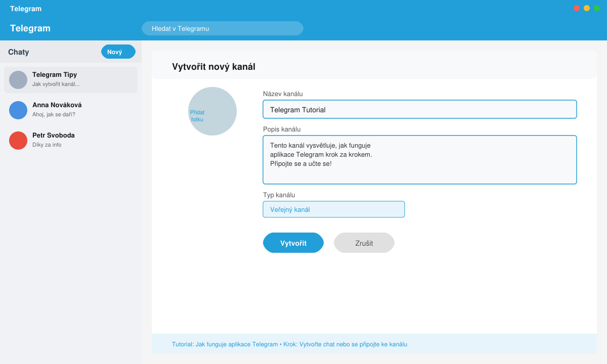Click the red window close button

click(577, 8)
